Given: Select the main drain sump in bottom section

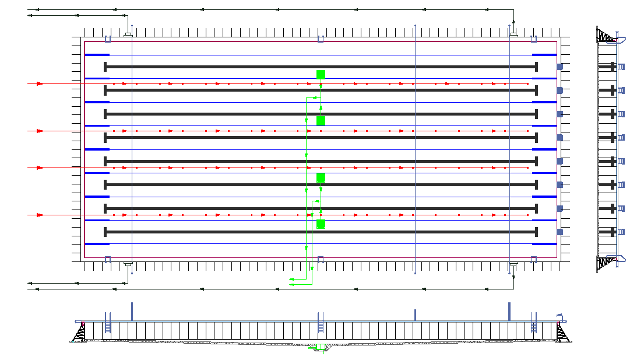Looking at the screenshot, I should click(320, 348).
